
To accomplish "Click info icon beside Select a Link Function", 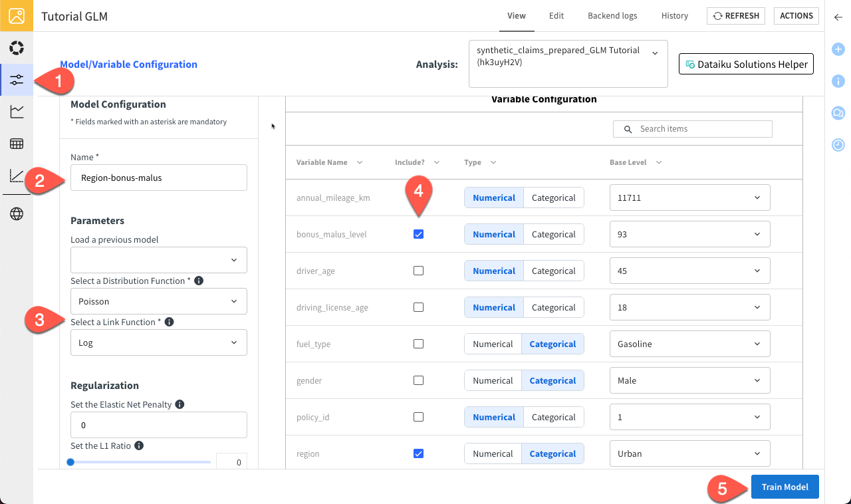I will 169,322.
